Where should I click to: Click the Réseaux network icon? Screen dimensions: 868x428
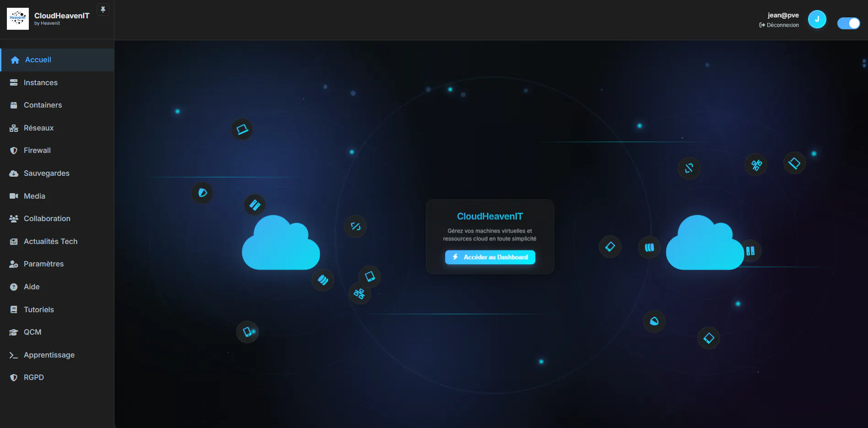tap(14, 128)
